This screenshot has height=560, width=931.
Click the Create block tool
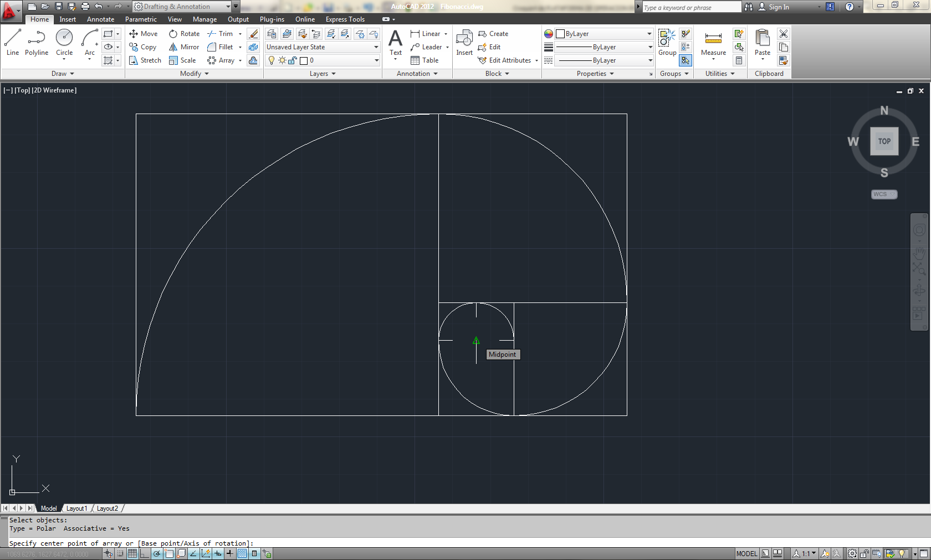(493, 34)
